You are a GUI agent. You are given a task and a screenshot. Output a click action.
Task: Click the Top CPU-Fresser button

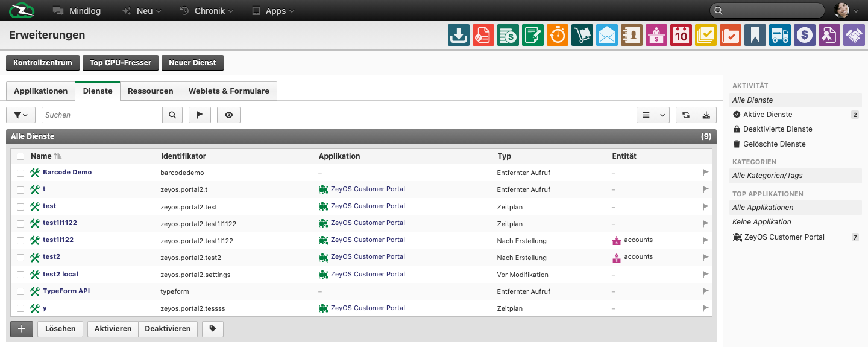pyautogui.click(x=121, y=63)
